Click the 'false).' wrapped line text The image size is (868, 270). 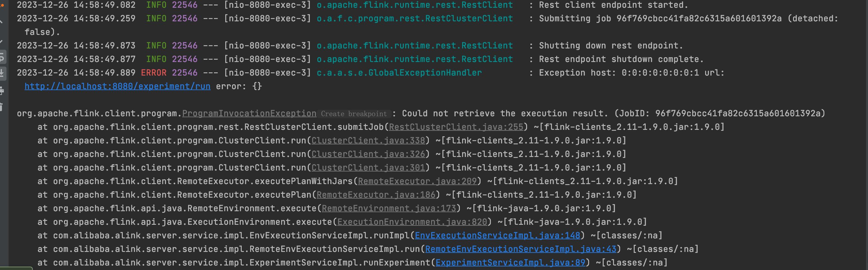click(42, 32)
